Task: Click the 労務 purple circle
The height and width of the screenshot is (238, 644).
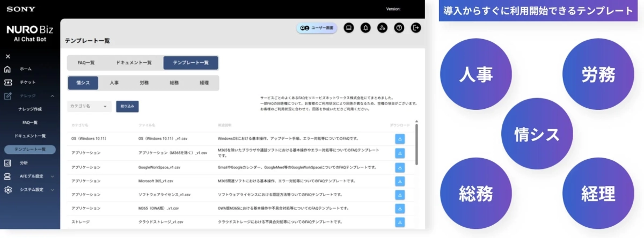Action: pyautogui.click(x=598, y=75)
